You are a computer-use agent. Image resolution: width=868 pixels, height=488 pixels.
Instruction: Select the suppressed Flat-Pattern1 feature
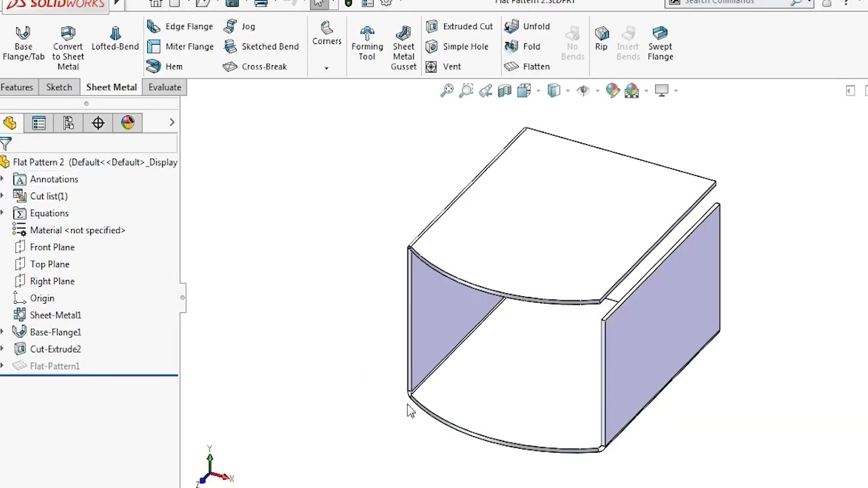46,366
